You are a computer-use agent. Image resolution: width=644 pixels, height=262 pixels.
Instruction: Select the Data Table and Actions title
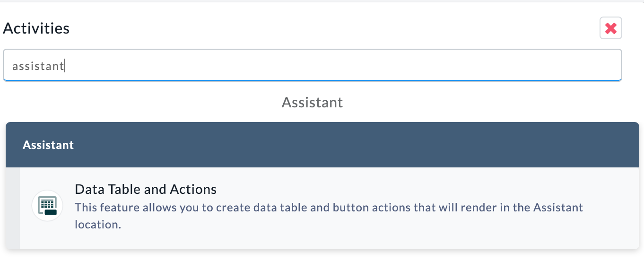tap(146, 190)
